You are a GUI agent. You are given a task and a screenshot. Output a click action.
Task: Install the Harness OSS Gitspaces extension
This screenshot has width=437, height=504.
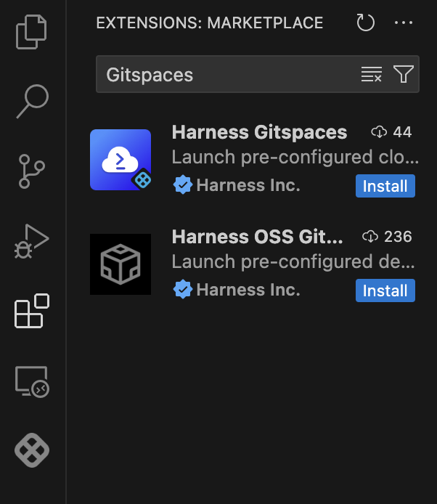385,290
